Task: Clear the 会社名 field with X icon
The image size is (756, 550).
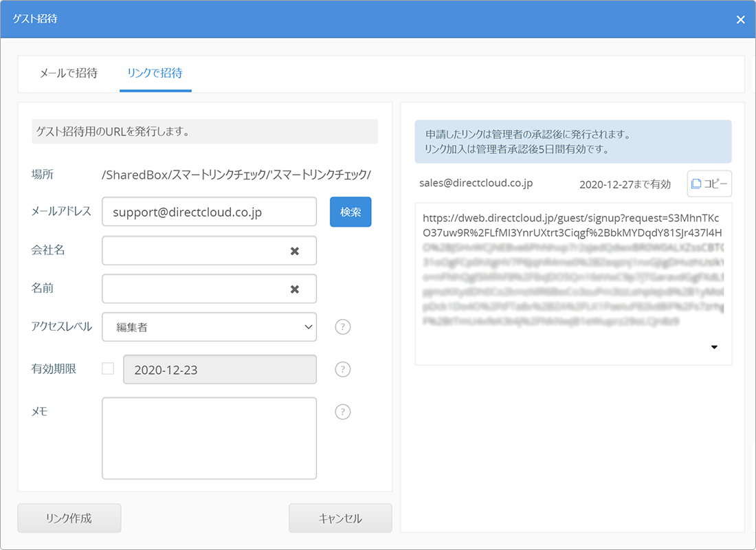Action: (x=295, y=251)
